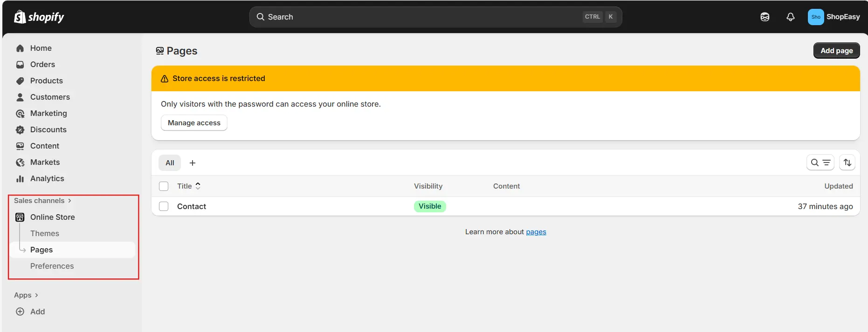
Task: Click the Content column header
Action: click(506, 186)
